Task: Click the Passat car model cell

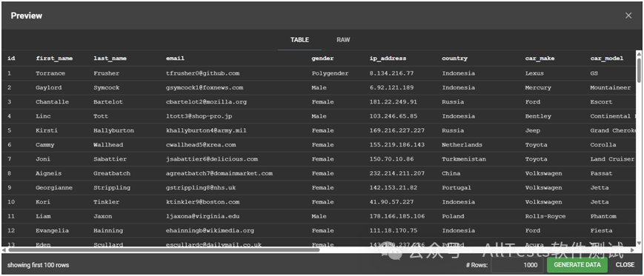Action: pos(601,173)
